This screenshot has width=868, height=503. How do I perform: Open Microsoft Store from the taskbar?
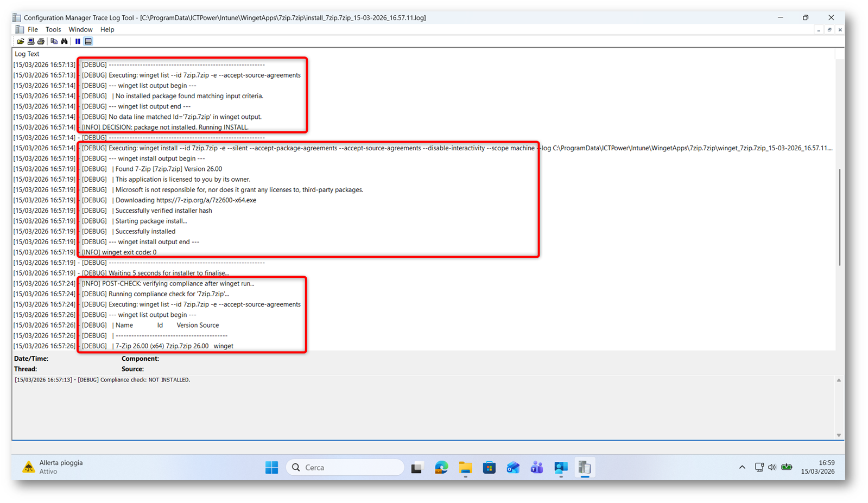point(489,467)
